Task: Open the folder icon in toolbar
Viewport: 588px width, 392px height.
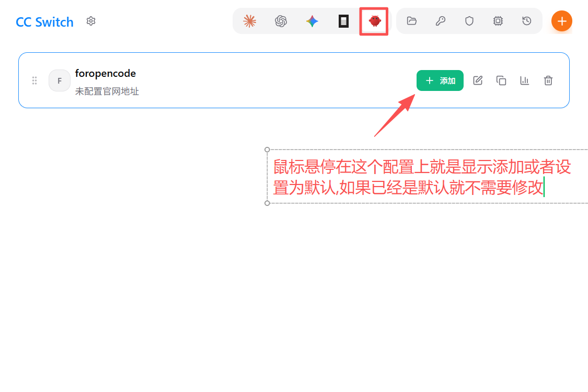Action: click(x=412, y=21)
